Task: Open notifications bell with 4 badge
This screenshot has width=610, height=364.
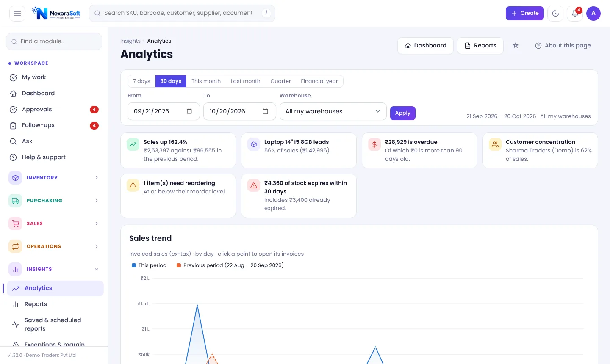Action: (x=575, y=14)
